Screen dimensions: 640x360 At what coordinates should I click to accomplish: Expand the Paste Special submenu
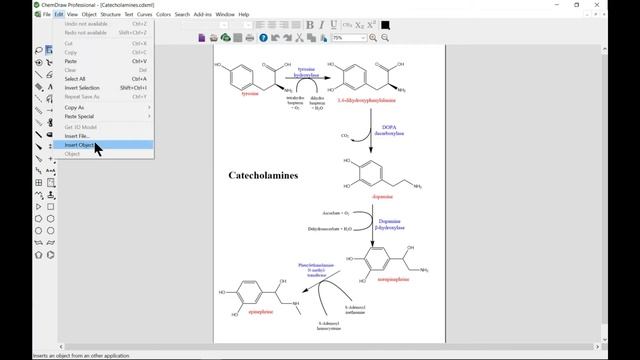click(x=103, y=116)
